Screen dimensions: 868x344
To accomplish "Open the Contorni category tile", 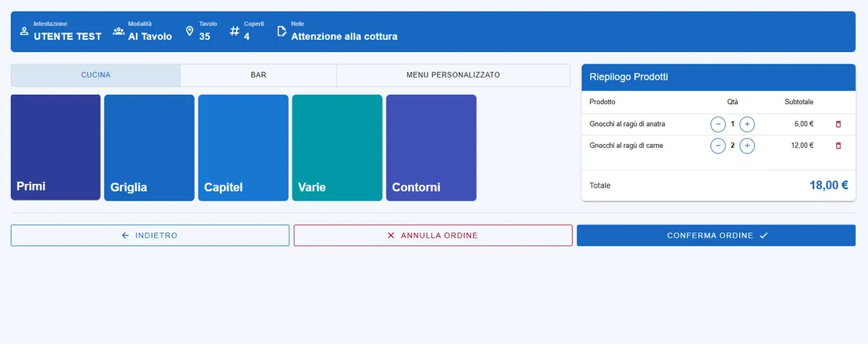I will (x=431, y=148).
